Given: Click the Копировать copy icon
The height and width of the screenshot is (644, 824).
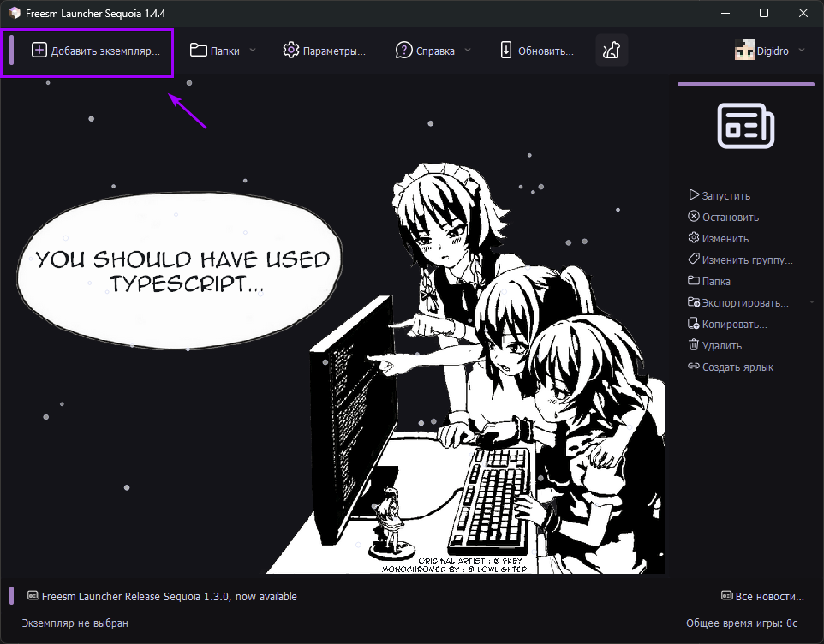Looking at the screenshot, I should (694, 324).
